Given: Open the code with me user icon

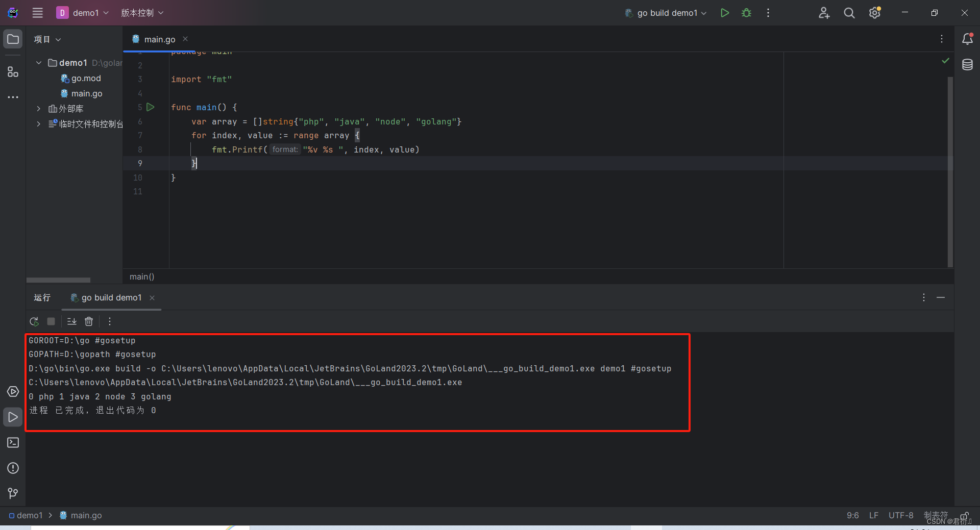Looking at the screenshot, I should point(824,13).
